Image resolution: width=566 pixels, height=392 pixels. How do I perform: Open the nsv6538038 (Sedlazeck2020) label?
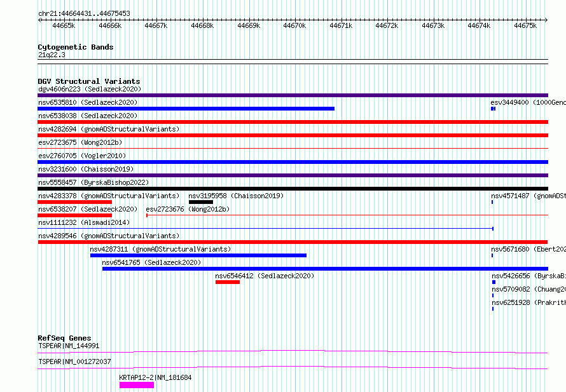coord(88,116)
